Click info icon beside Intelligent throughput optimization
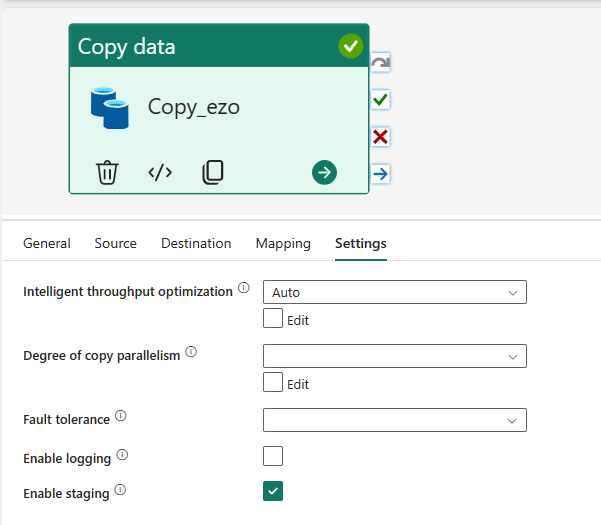The height and width of the screenshot is (525, 601). [243, 289]
